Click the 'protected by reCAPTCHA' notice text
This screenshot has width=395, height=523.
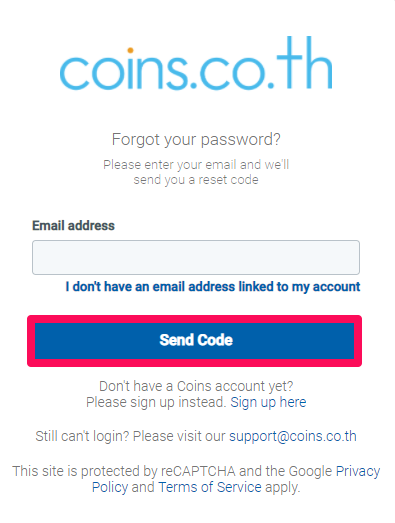click(158, 471)
